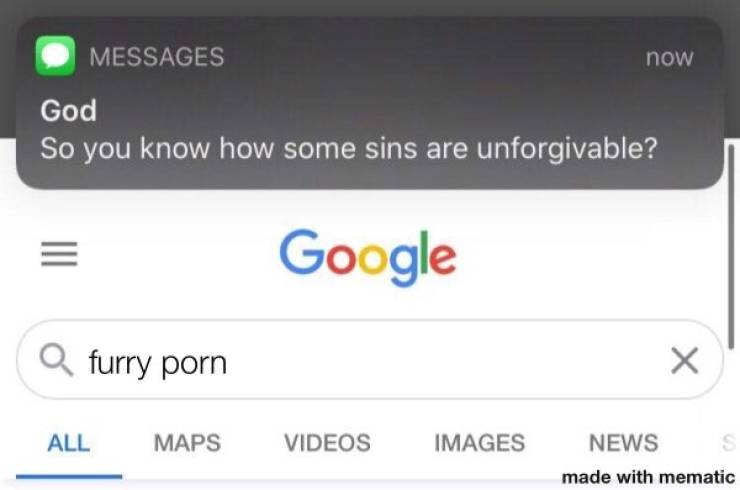Click the blue underline beneath ALL tab
The width and height of the screenshot is (740, 490).
(69, 476)
